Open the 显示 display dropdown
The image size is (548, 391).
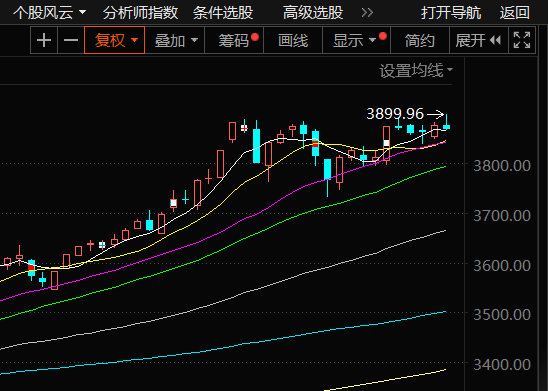(x=356, y=41)
